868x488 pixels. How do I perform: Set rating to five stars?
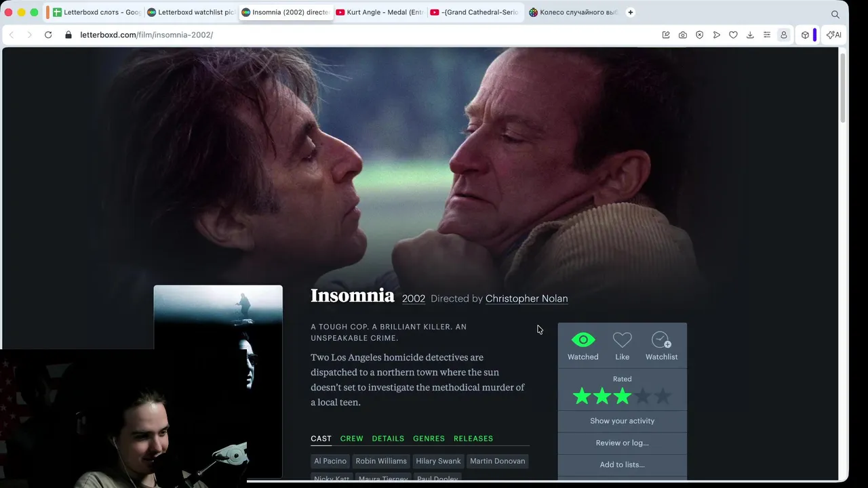coord(663,396)
